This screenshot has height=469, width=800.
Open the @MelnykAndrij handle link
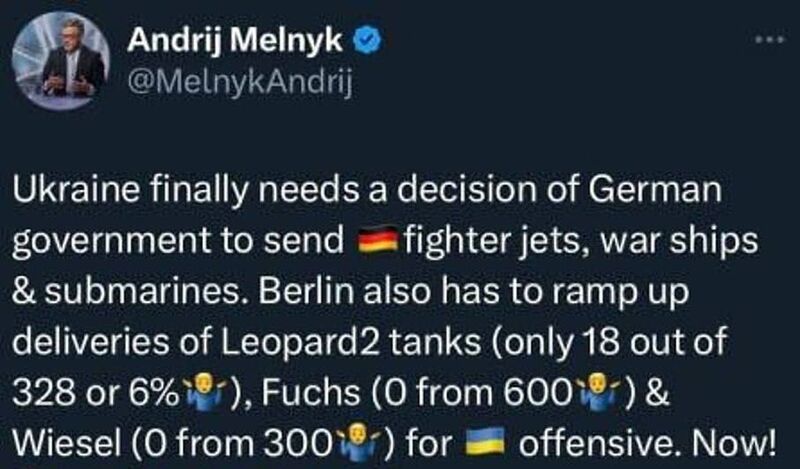tap(240, 82)
